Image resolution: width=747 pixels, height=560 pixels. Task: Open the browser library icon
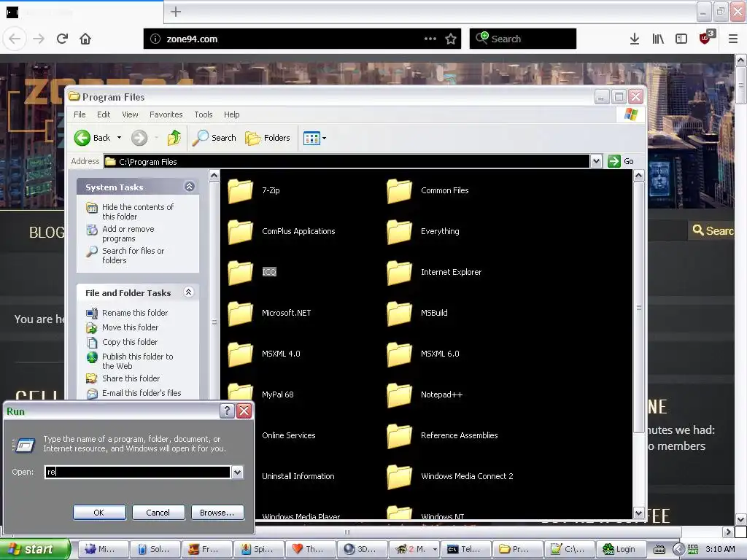click(658, 39)
